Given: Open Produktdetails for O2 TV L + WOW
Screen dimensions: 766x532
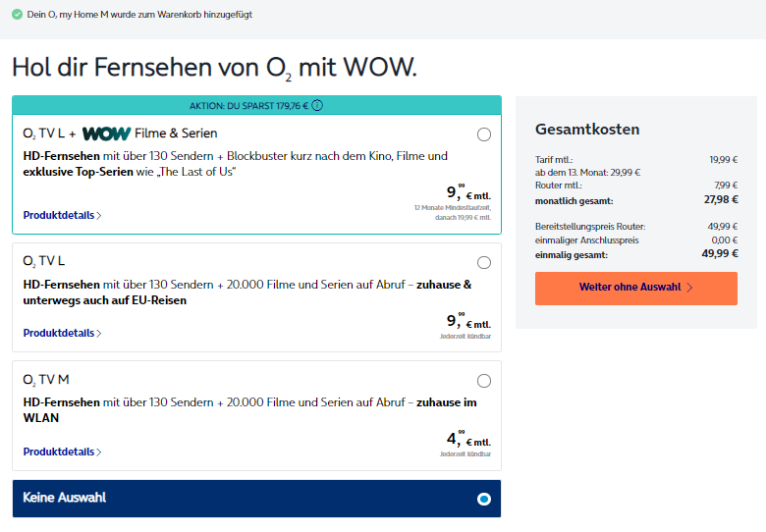Looking at the screenshot, I should click(62, 215).
